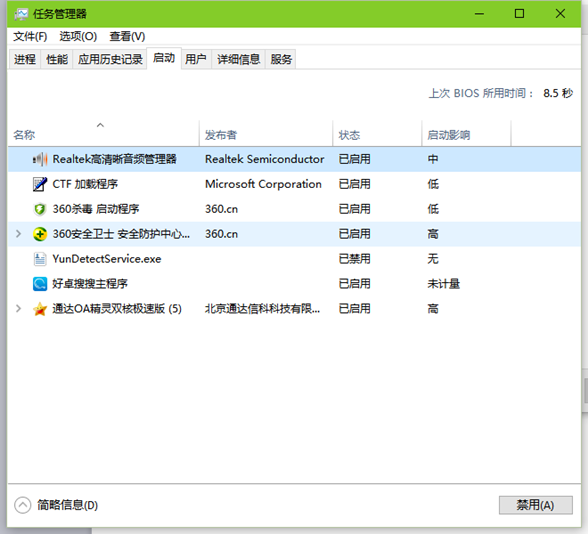Click the 简略信息(D) link
588x534 pixels.
pos(68,505)
